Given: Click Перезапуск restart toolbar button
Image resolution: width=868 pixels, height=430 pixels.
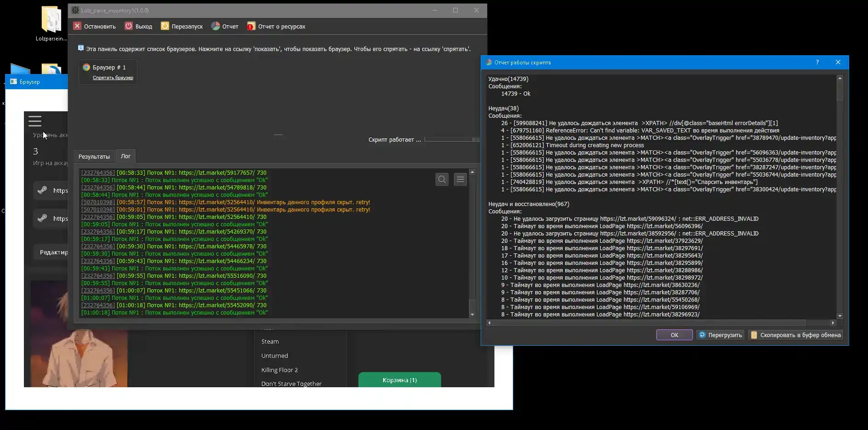Looking at the screenshot, I should pyautogui.click(x=182, y=26).
